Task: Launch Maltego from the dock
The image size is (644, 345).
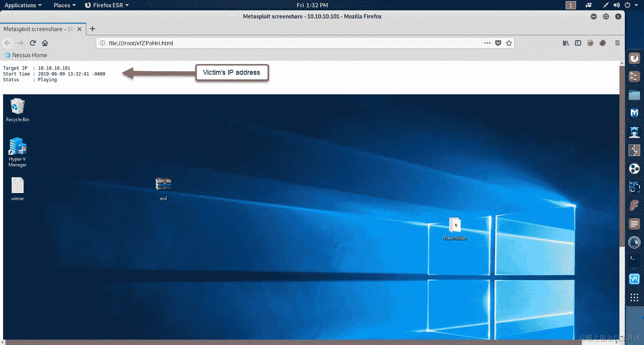Action: tap(634, 169)
